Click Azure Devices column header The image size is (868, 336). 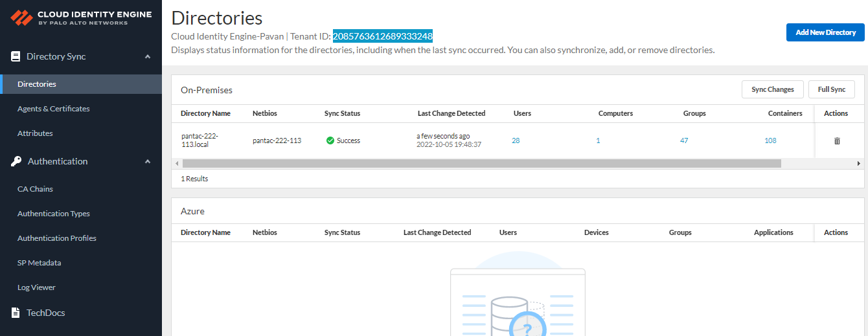coord(597,232)
